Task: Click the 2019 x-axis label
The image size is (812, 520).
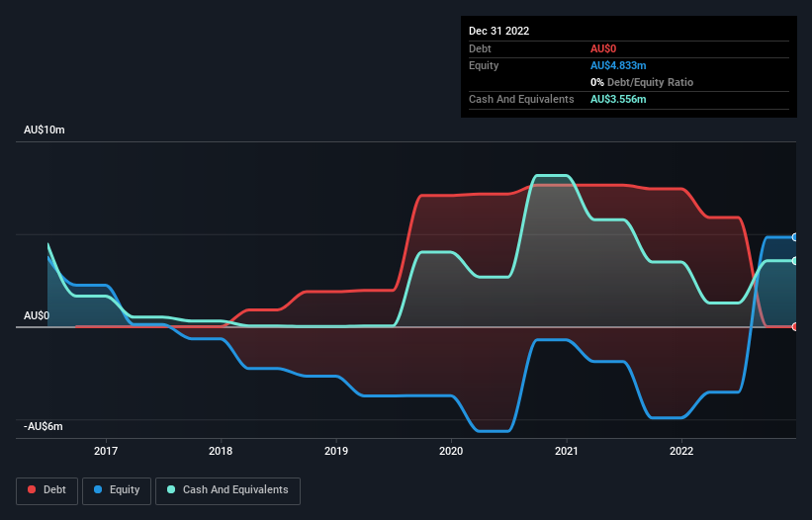Action: (336, 451)
